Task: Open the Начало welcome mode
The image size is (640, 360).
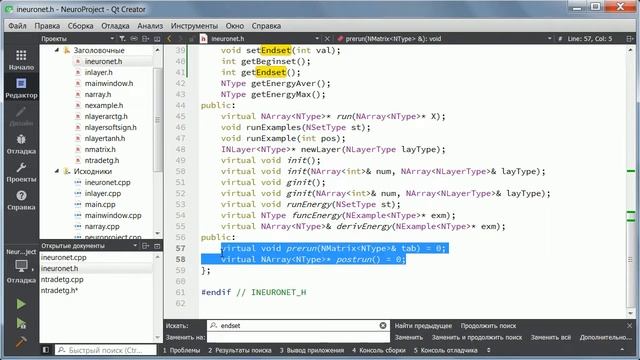Action: coord(21,60)
